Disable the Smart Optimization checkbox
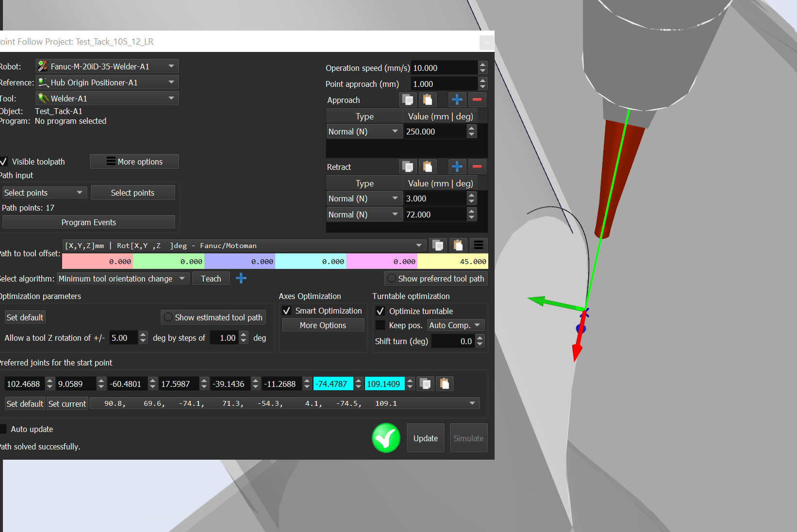 [x=287, y=311]
